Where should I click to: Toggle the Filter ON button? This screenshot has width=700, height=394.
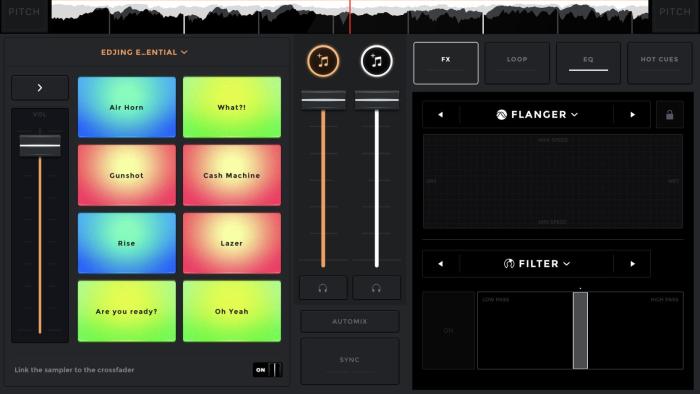pos(448,331)
